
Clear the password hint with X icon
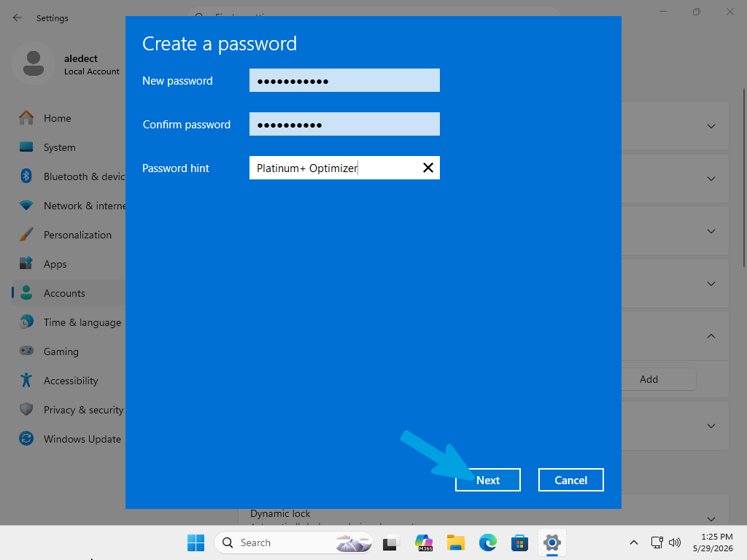click(427, 168)
